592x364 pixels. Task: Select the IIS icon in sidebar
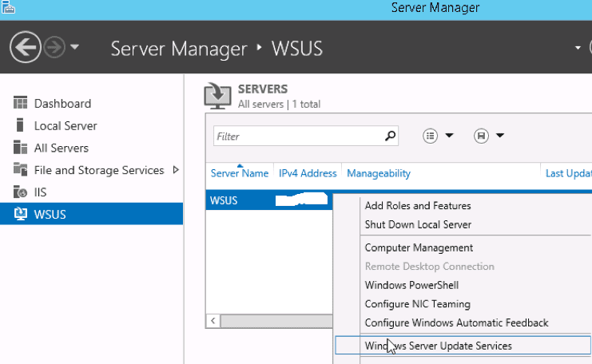21,192
